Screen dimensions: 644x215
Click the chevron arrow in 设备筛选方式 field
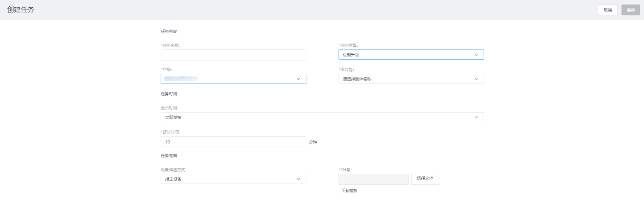[298, 179]
